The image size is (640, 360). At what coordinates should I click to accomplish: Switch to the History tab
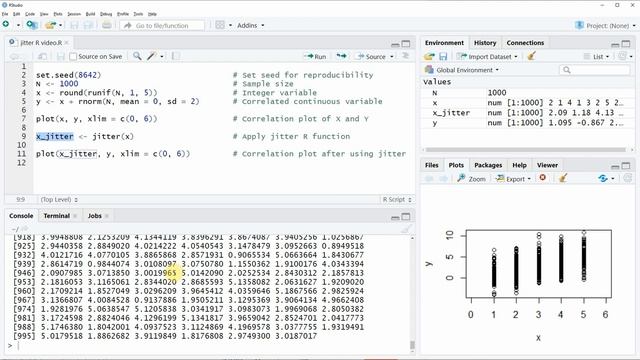point(485,42)
